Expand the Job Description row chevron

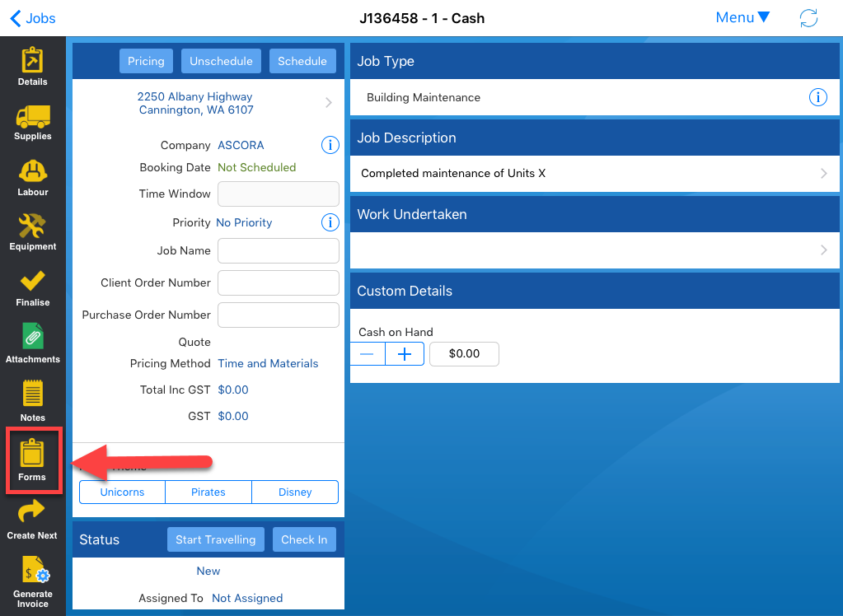pos(823,174)
